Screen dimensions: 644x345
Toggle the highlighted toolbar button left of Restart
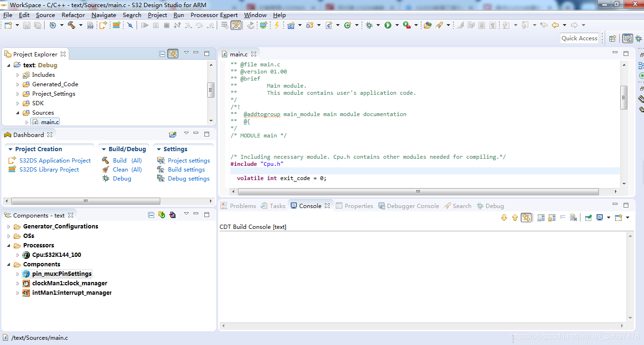click(236, 25)
